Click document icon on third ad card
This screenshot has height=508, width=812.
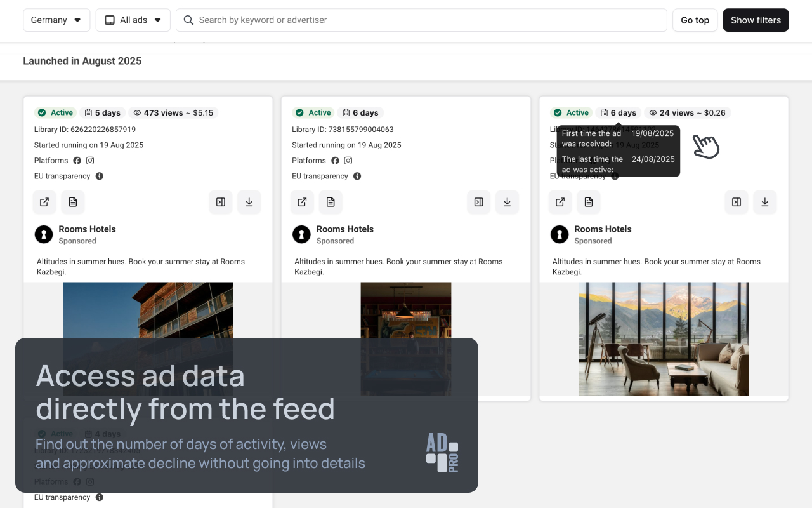pos(589,203)
